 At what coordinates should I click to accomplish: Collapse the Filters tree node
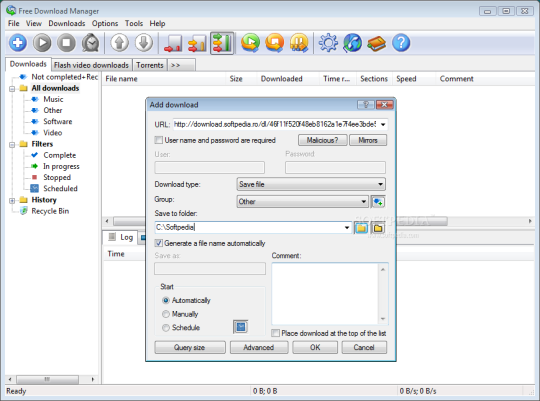pos(12,144)
